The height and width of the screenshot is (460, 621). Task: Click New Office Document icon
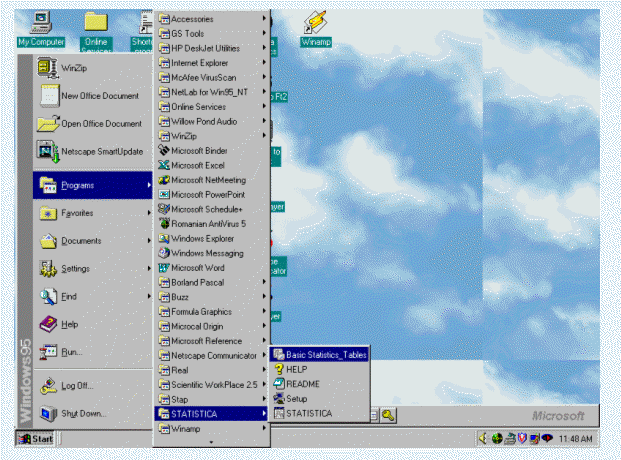coord(50,95)
